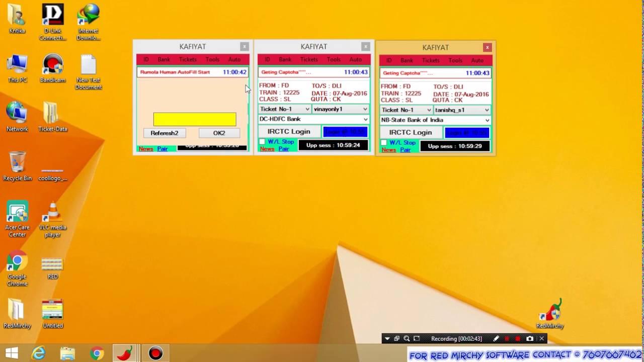Open the Windows Start button

12,353
